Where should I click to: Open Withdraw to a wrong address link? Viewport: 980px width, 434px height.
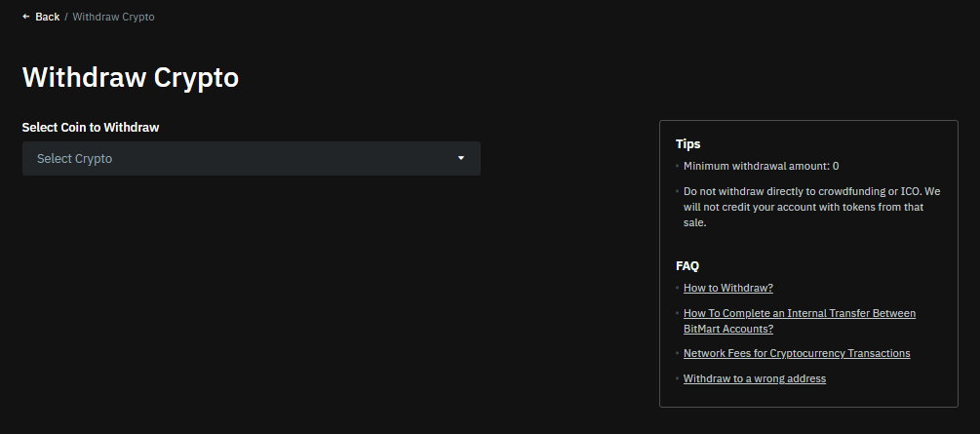coord(754,378)
